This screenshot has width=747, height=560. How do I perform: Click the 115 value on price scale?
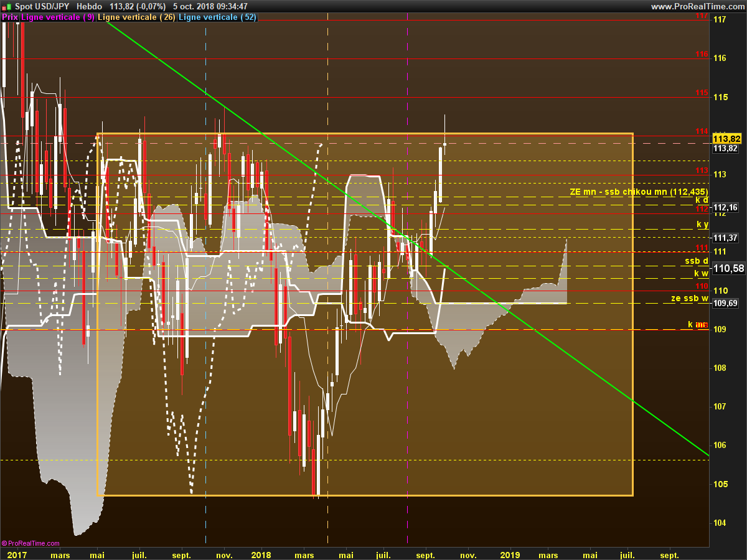pos(720,97)
